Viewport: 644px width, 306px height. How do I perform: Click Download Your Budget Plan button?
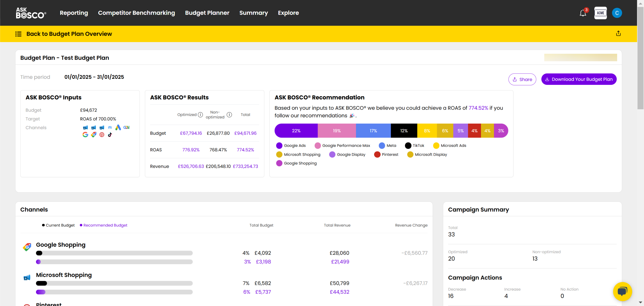pos(579,79)
